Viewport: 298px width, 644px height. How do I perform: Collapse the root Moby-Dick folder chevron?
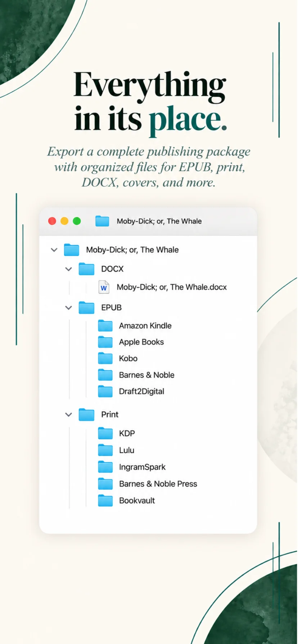[54, 250]
